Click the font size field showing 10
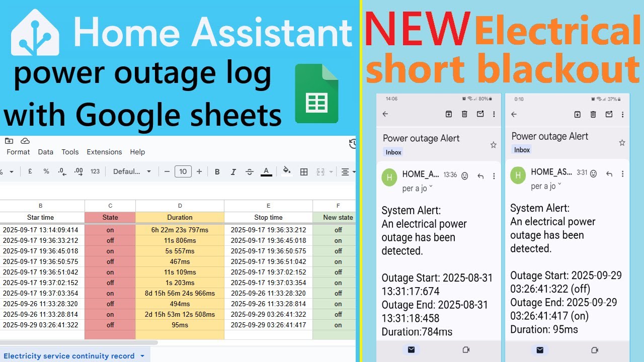The width and height of the screenshot is (644, 362). click(x=183, y=171)
